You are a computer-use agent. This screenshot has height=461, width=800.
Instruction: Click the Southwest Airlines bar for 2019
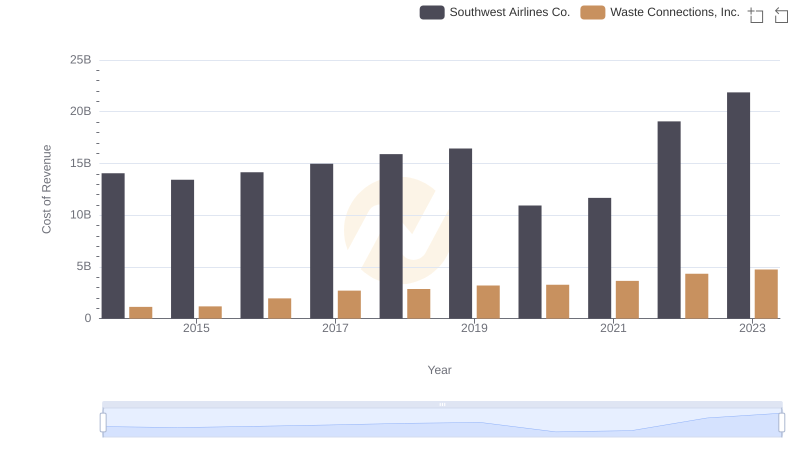tap(460, 233)
